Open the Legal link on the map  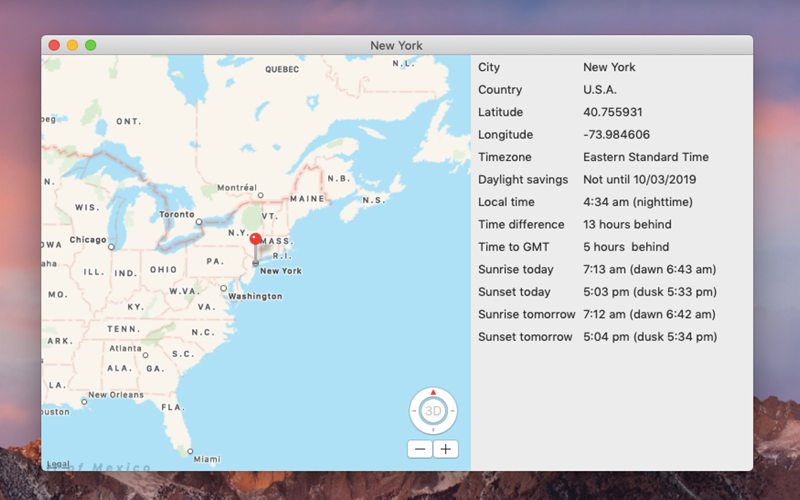point(58,464)
